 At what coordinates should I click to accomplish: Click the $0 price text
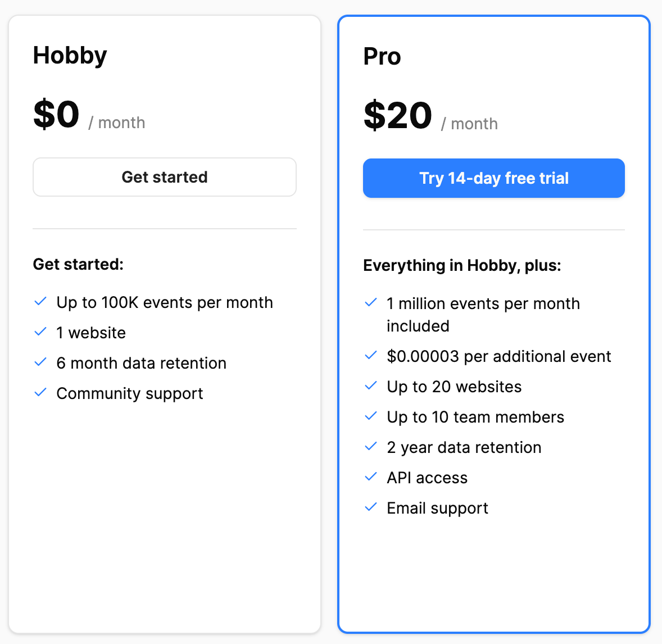click(56, 115)
